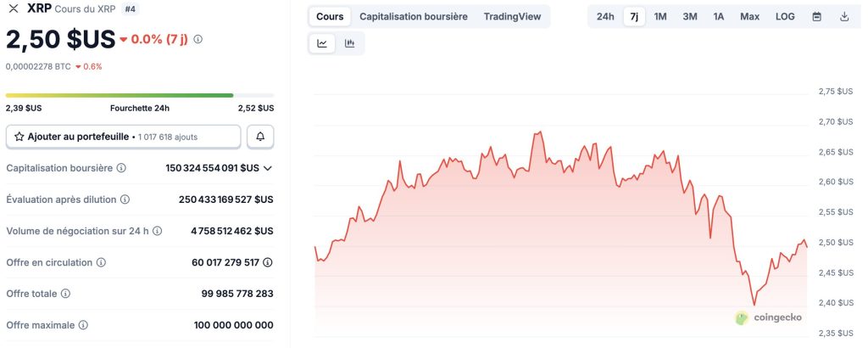Viewport: 868px width, 348px height.
Task: Open the calendar date range picker
Action: click(816, 16)
